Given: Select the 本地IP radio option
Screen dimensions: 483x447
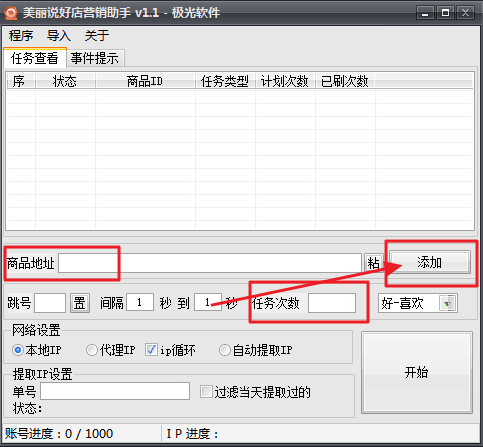Looking at the screenshot, I should [37, 350].
